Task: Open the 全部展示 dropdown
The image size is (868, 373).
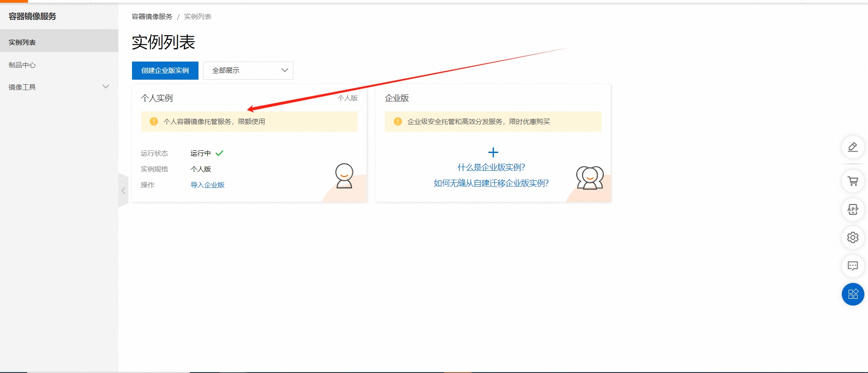Action: [x=248, y=71]
